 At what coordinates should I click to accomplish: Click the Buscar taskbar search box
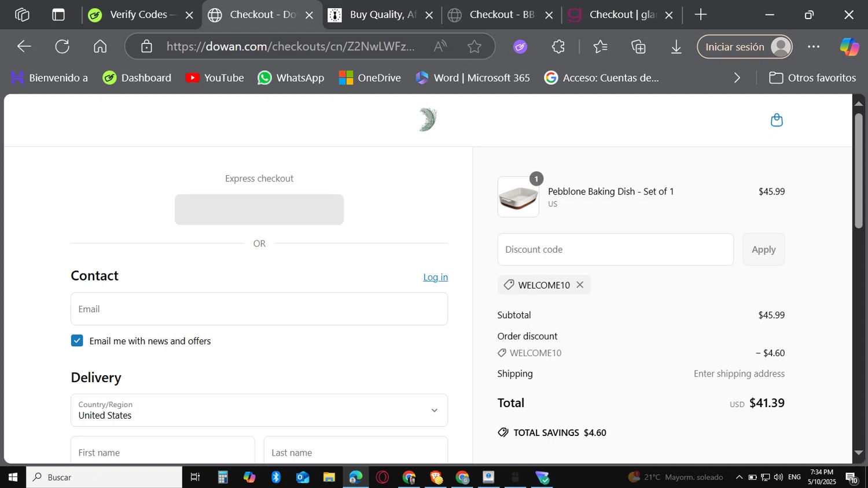point(104,477)
